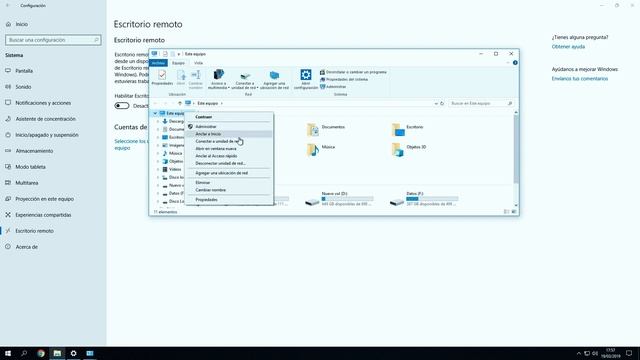Click Abrir configuración gear in the ribbon

(306, 79)
